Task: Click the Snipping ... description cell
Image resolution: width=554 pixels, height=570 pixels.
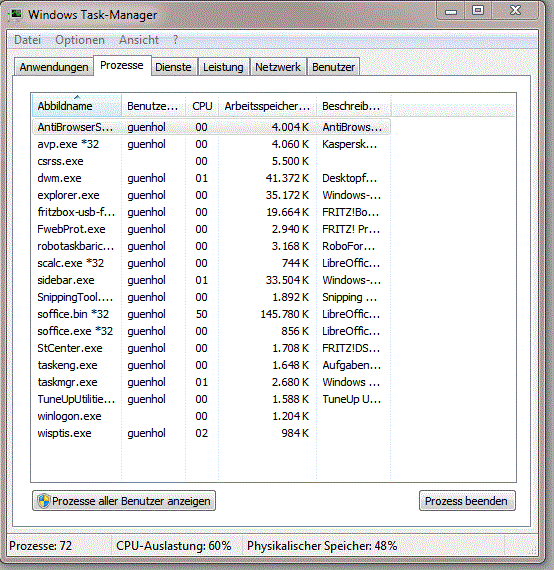Action: pyautogui.click(x=350, y=297)
